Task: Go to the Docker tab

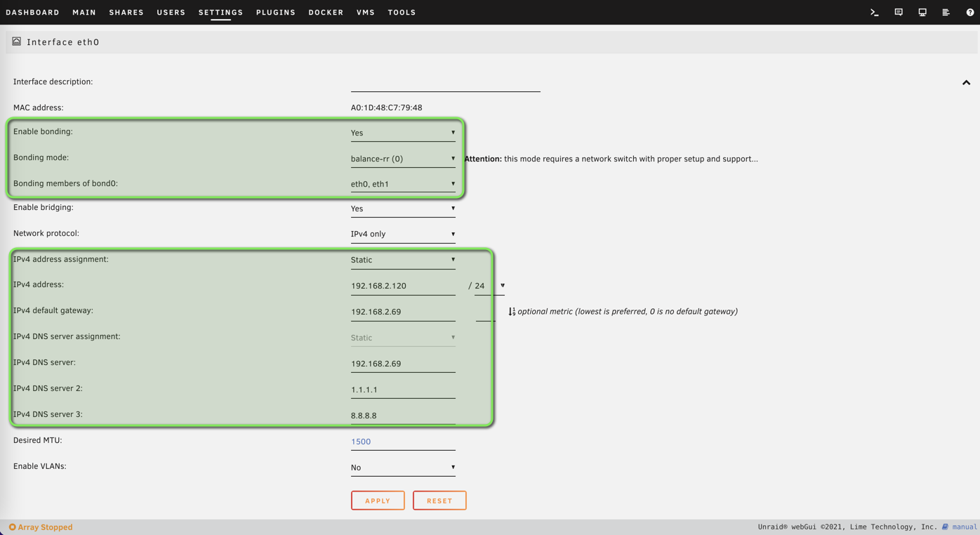Action: click(326, 13)
